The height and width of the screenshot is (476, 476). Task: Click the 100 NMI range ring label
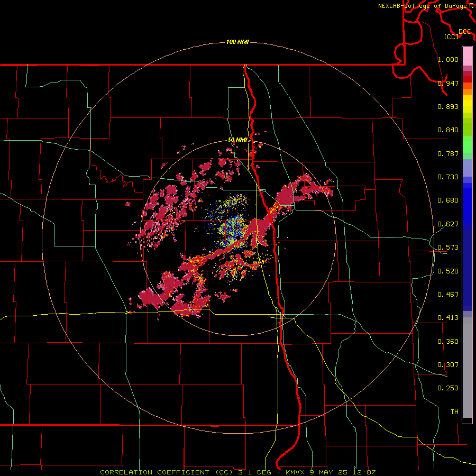237,42
